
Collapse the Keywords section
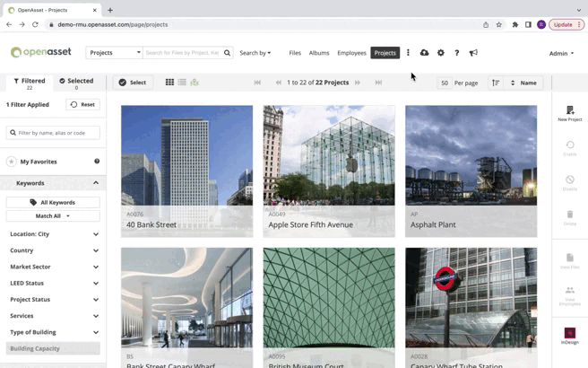click(x=96, y=183)
